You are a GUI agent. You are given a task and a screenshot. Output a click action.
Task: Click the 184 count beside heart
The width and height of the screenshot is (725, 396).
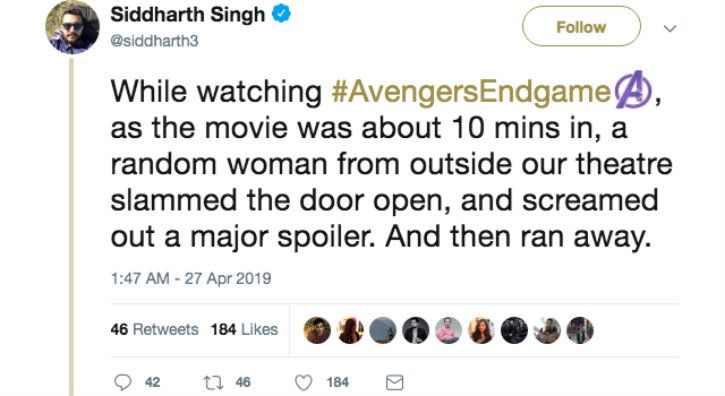pyautogui.click(x=338, y=383)
